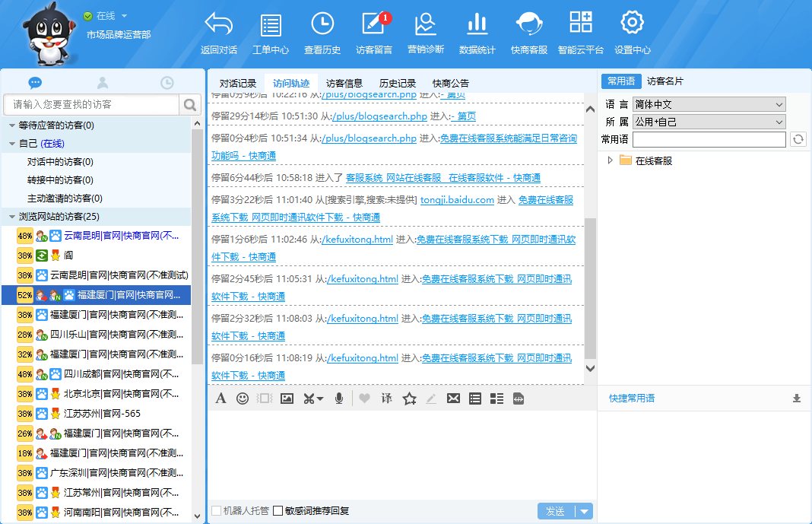The width and height of the screenshot is (812, 524).
Task: Click the 译 translate icon
Action: [x=386, y=398]
